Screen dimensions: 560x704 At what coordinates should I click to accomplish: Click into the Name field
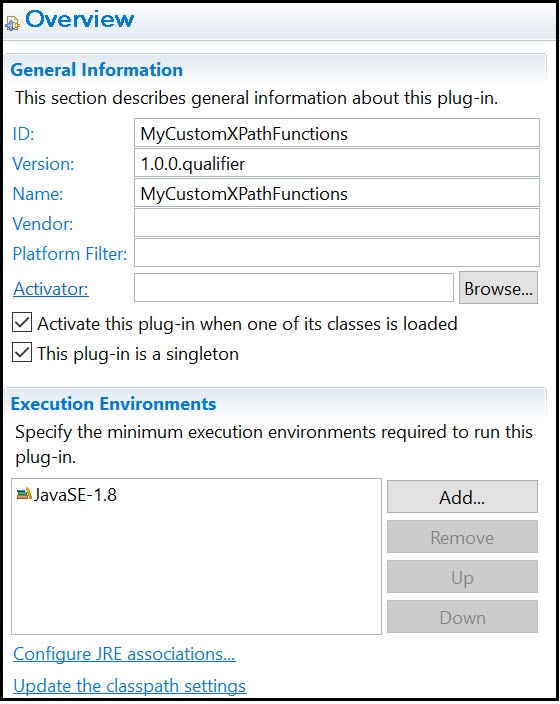pos(337,193)
